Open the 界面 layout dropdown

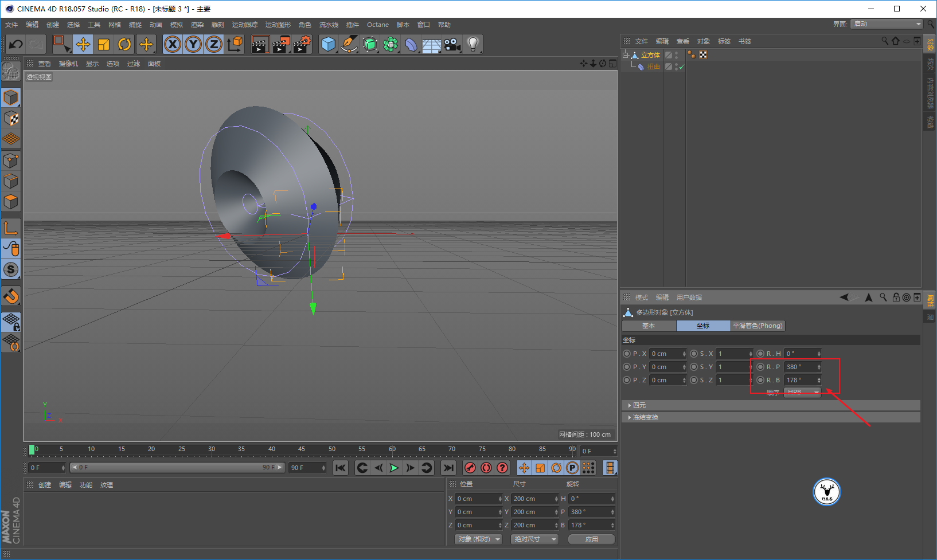[887, 24]
